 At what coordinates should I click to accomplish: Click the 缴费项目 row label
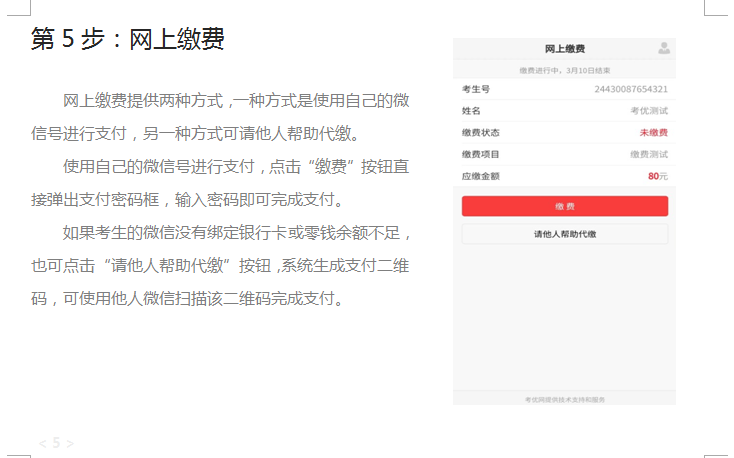click(480, 155)
